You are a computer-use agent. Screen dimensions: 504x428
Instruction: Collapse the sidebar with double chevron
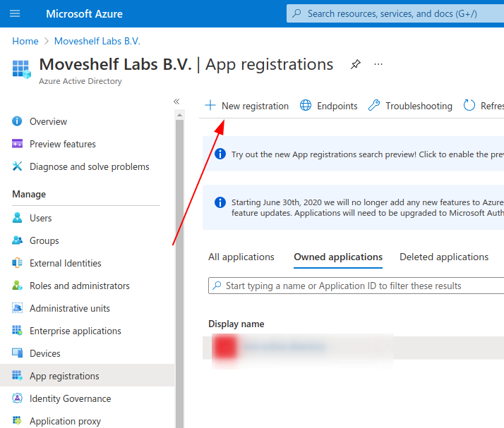[x=176, y=102]
